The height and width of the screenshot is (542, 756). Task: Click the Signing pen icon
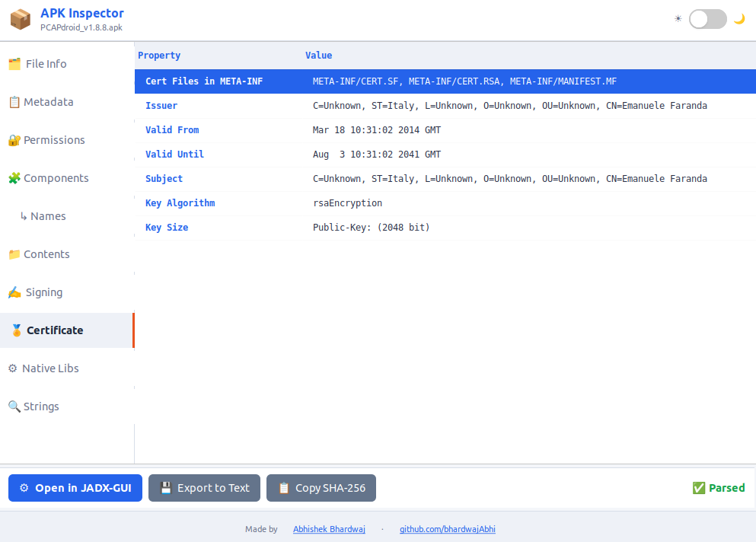point(14,292)
